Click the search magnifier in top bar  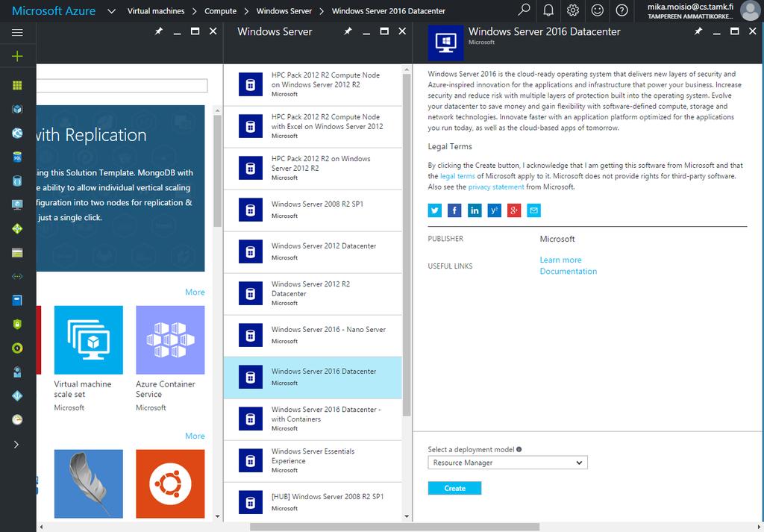pyautogui.click(x=524, y=10)
